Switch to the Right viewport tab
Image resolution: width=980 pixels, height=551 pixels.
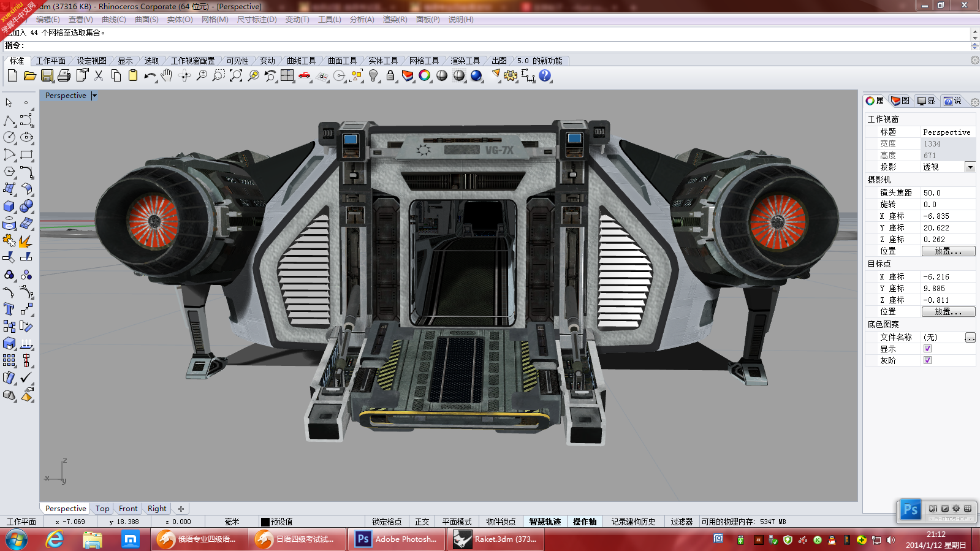[x=157, y=509]
